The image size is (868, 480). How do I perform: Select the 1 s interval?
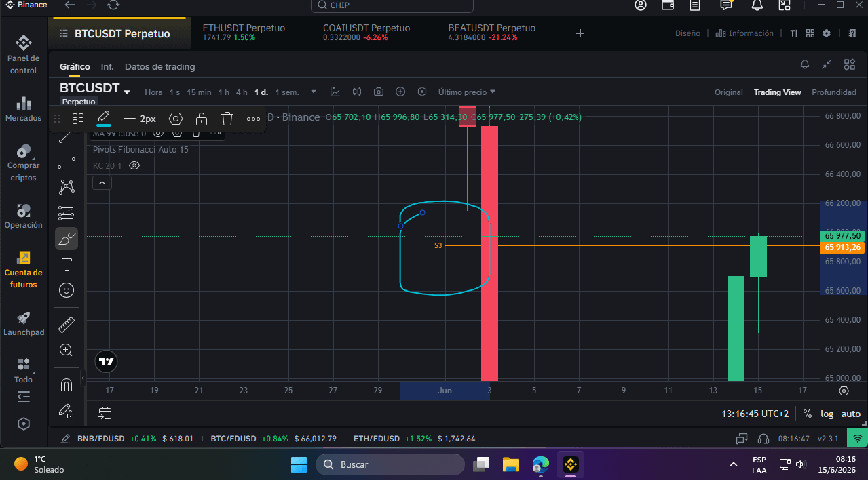click(x=174, y=92)
